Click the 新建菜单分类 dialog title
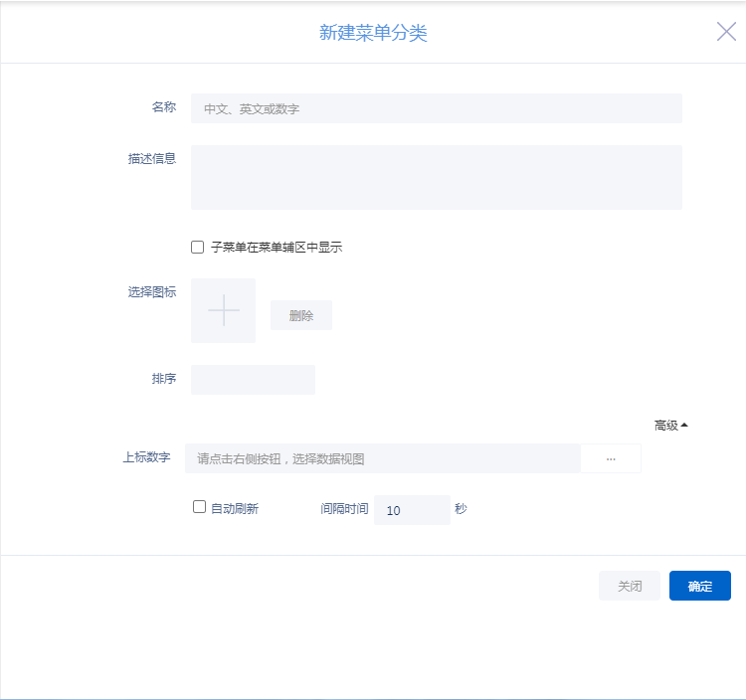Viewport: 746px width, 700px height. 373,33
